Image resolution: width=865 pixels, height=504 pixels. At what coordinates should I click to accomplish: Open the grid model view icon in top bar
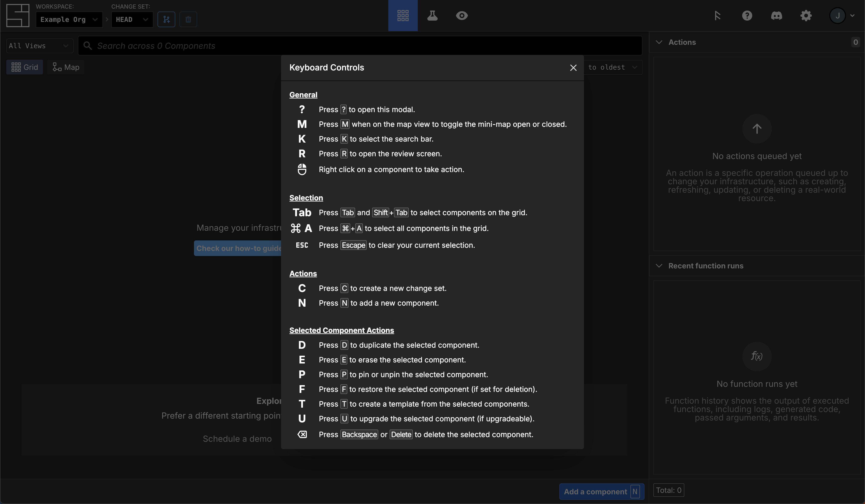[403, 15]
